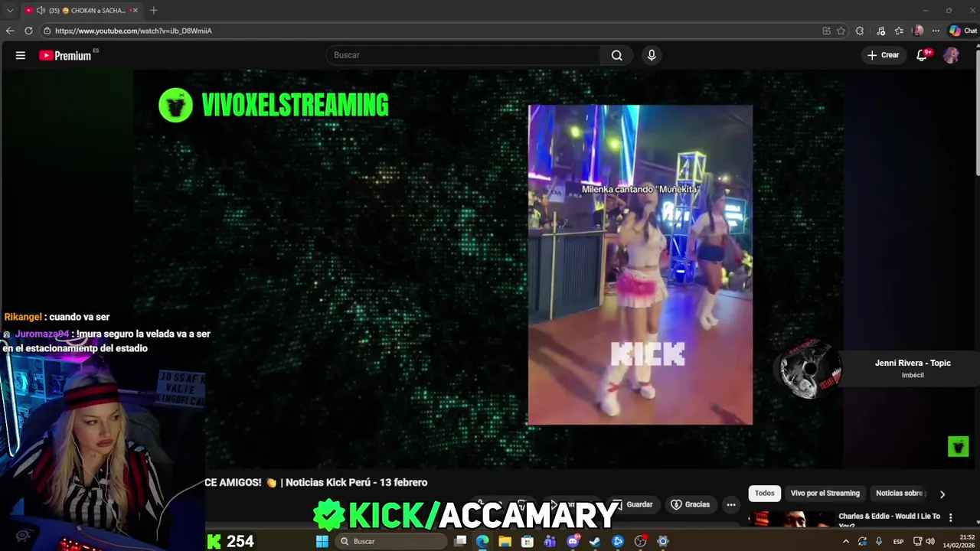The height and width of the screenshot is (551, 980).
Task: Show hidden system tray icons chevron
Action: (845, 541)
